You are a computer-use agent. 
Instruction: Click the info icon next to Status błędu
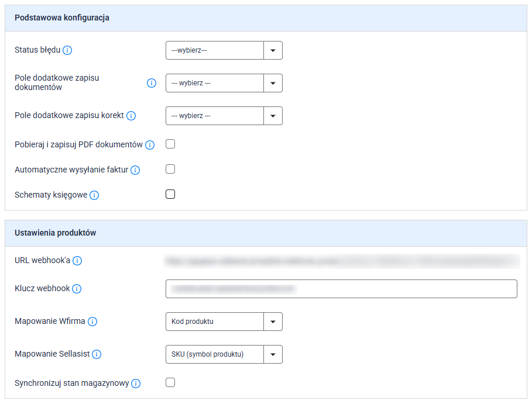pyautogui.click(x=67, y=50)
